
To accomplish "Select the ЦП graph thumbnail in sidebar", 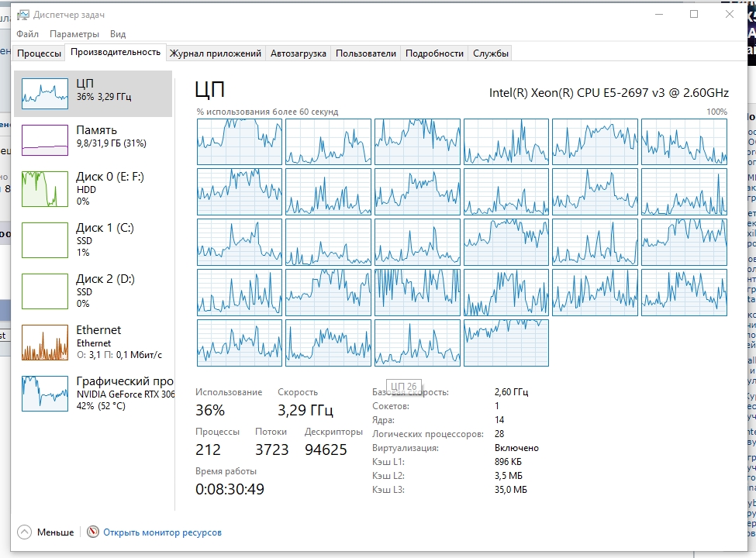I will [x=45, y=94].
